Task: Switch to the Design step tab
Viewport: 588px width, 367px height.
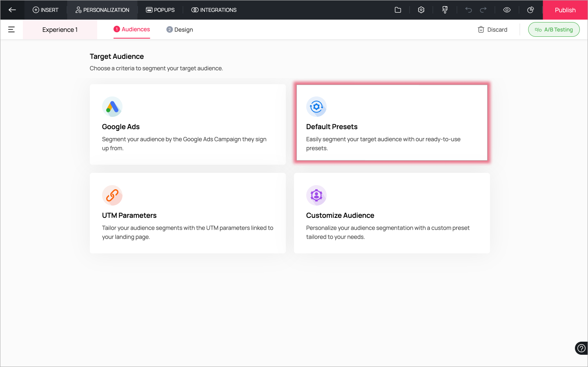Action: click(180, 29)
